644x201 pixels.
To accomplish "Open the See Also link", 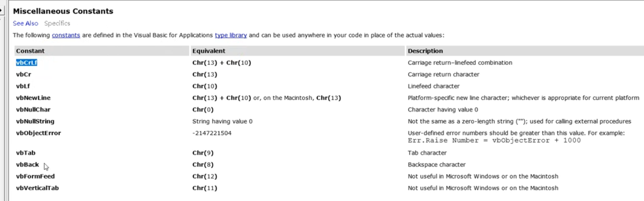I will 25,23.
